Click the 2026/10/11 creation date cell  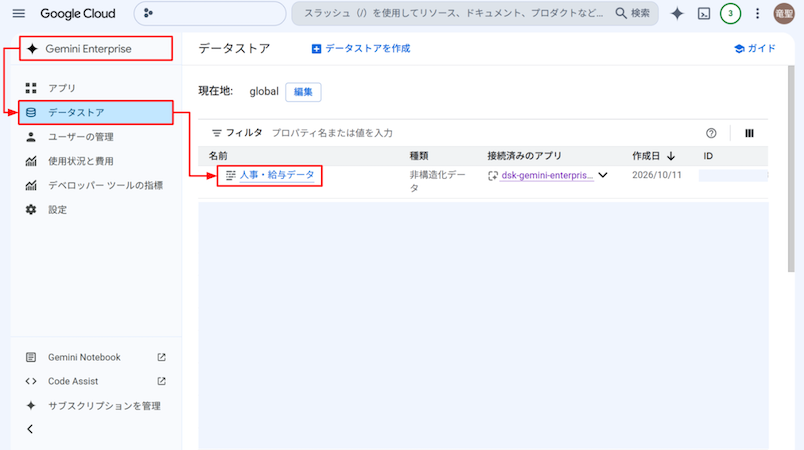[657, 175]
